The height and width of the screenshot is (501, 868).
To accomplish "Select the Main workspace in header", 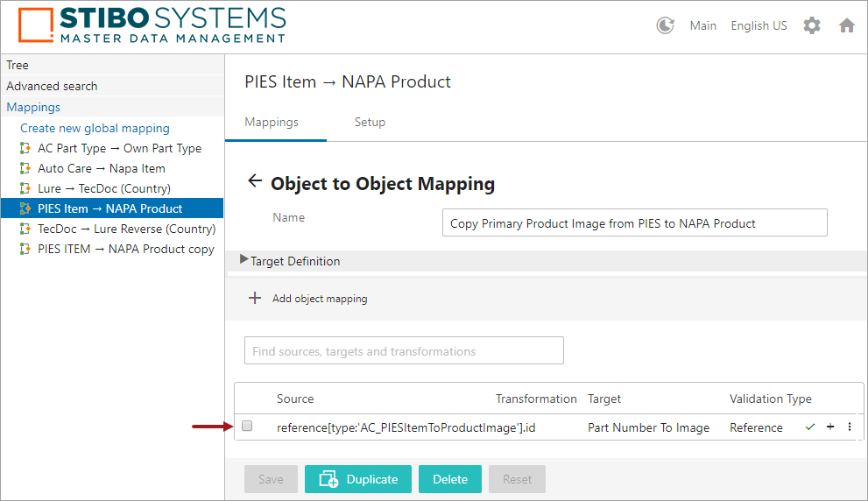I will 703,25.
